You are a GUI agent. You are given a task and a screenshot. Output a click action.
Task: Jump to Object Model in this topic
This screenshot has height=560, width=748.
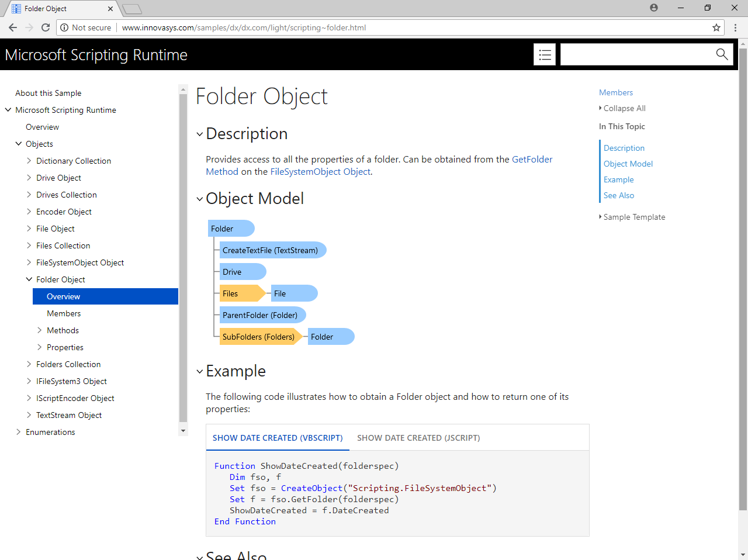(628, 164)
